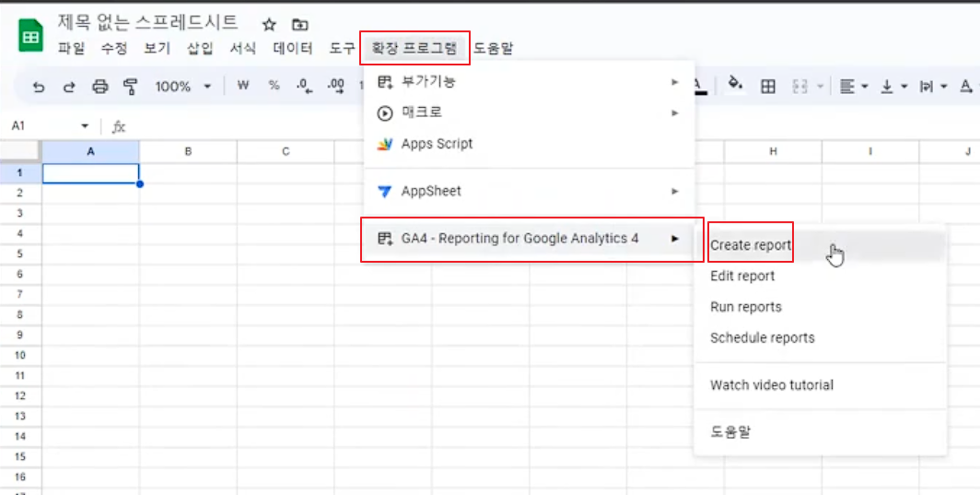Image resolution: width=980 pixels, height=495 pixels.
Task: Apply percent format with the % button
Action: tap(274, 86)
